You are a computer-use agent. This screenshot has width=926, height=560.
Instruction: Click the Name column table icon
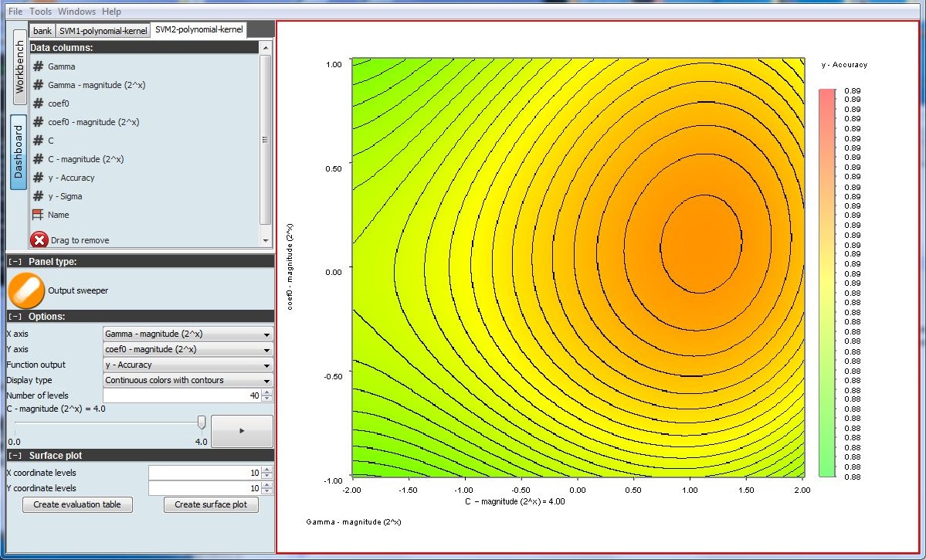[38, 215]
